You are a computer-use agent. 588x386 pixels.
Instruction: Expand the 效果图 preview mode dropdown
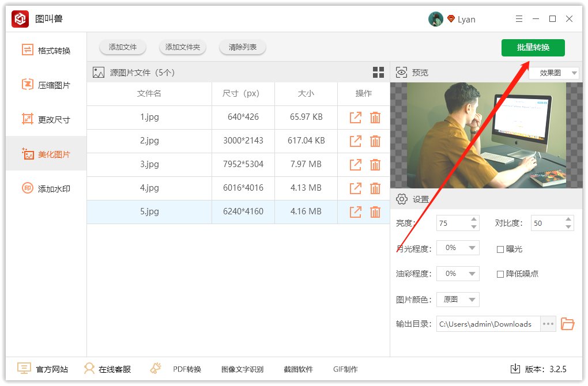pyautogui.click(x=554, y=73)
